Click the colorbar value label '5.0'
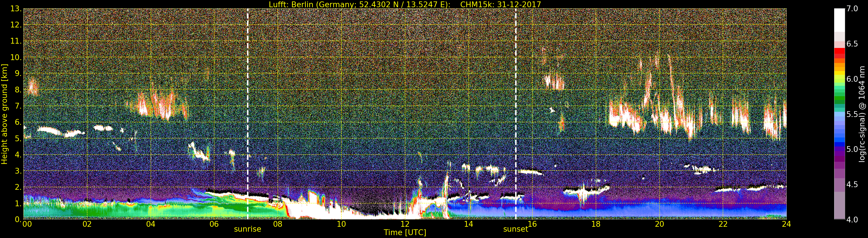The image size is (868, 238). 852,149
